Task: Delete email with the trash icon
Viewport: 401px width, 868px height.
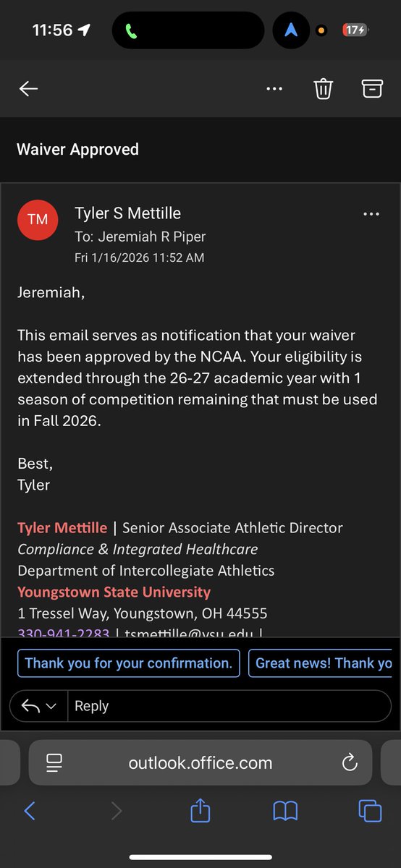Action: pyautogui.click(x=323, y=89)
